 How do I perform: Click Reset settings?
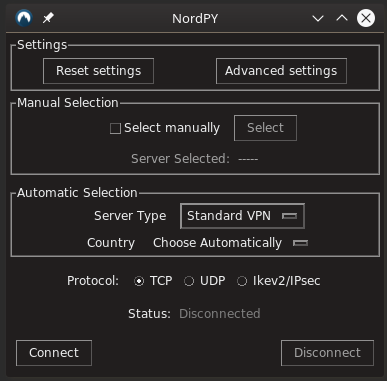click(98, 71)
